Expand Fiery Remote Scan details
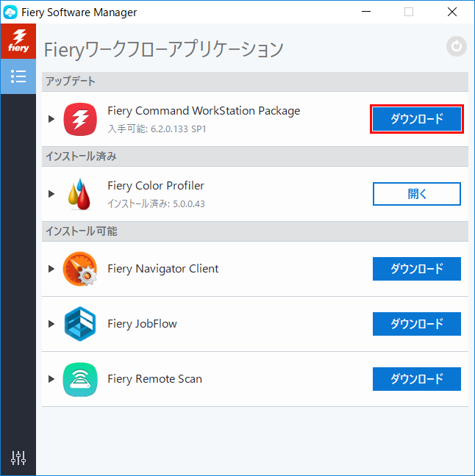 [x=51, y=379]
